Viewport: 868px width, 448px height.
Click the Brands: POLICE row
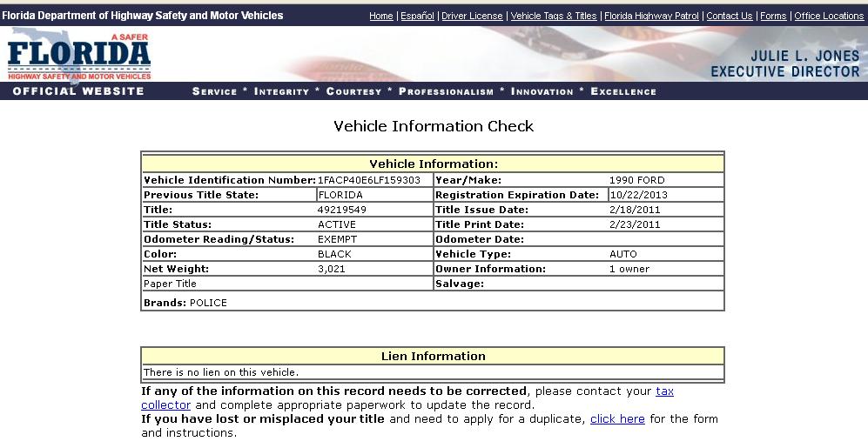pos(185,303)
